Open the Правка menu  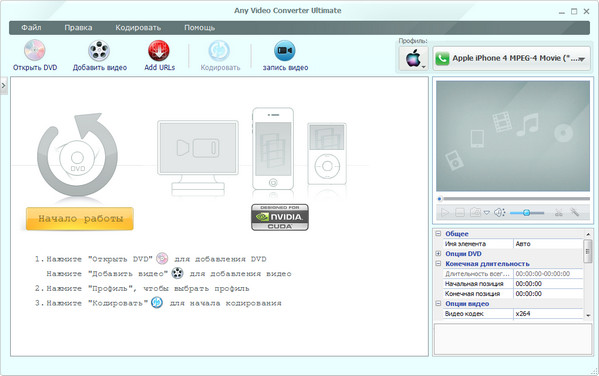(78, 28)
